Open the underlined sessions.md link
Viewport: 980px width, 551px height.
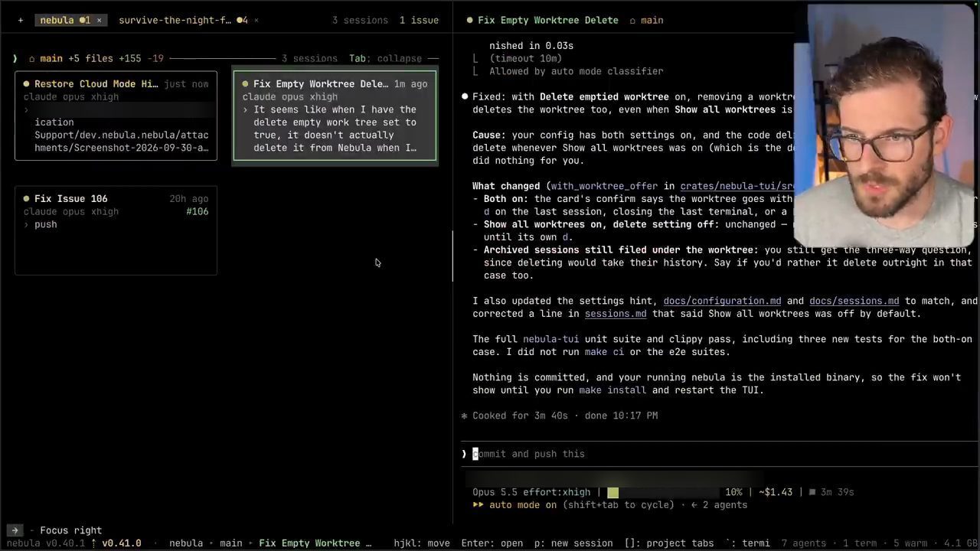point(616,314)
